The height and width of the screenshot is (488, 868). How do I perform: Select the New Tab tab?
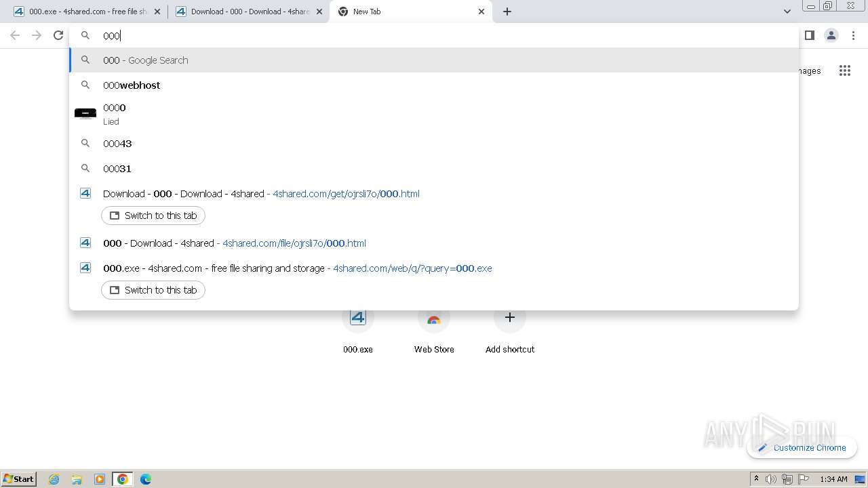[x=411, y=12]
